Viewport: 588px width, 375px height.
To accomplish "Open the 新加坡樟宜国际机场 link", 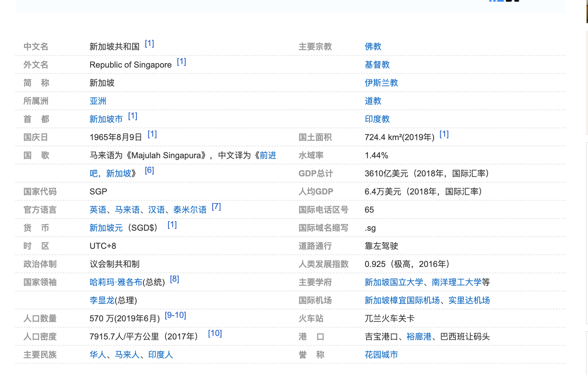I will click(x=402, y=300).
